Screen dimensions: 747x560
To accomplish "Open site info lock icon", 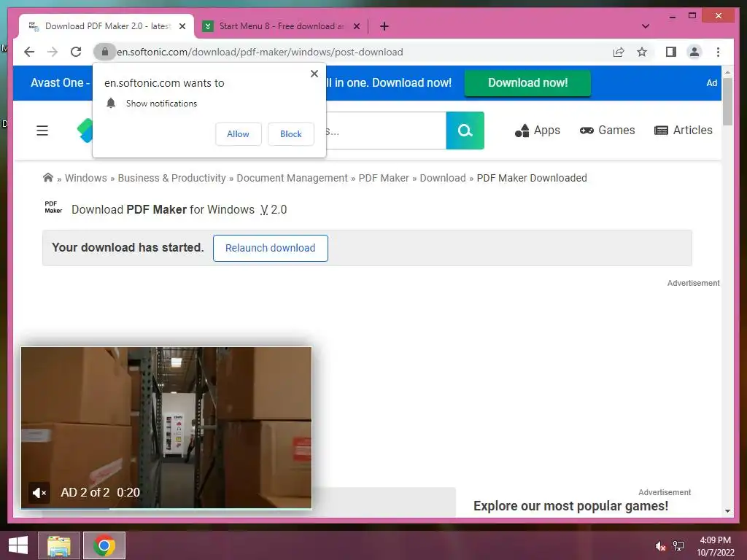I will tap(105, 52).
